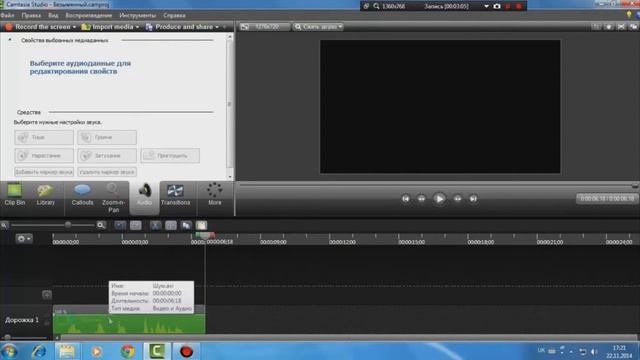The image size is (640, 360).
Task: Click the Paste icon on timeline toolbar
Action: click(x=201, y=225)
